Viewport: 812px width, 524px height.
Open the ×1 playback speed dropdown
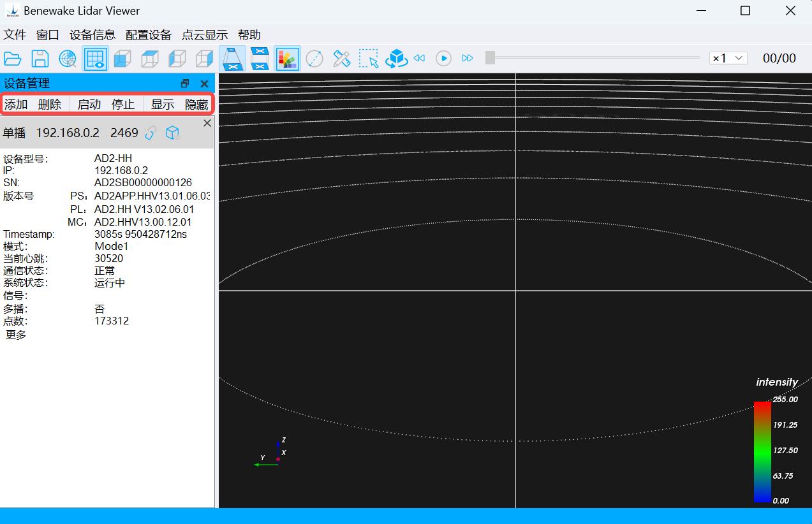tap(728, 58)
